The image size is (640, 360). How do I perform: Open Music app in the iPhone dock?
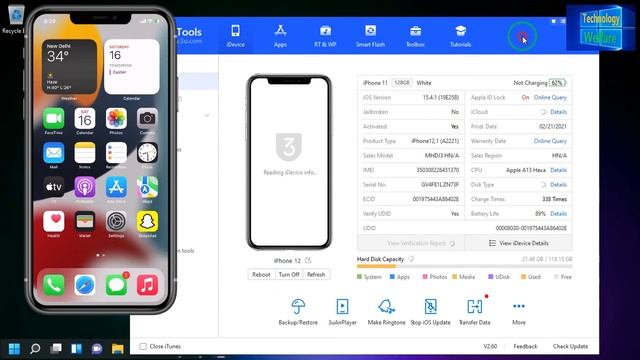click(147, 285)
